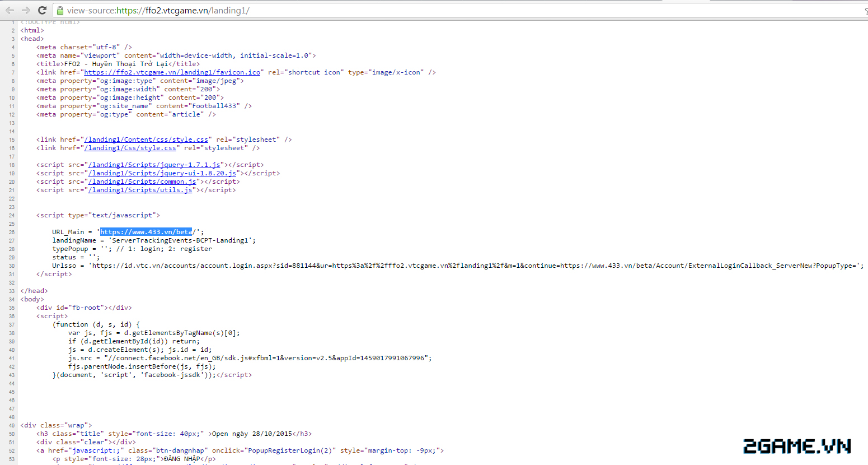Open the jquery-ui-1.8.20.js script link
Screen dimensions: 868x465
[x=162, y=173]
